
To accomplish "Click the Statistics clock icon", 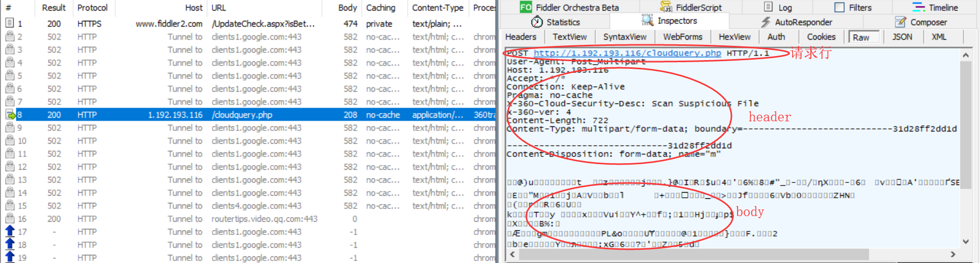I will pos(537,22).
